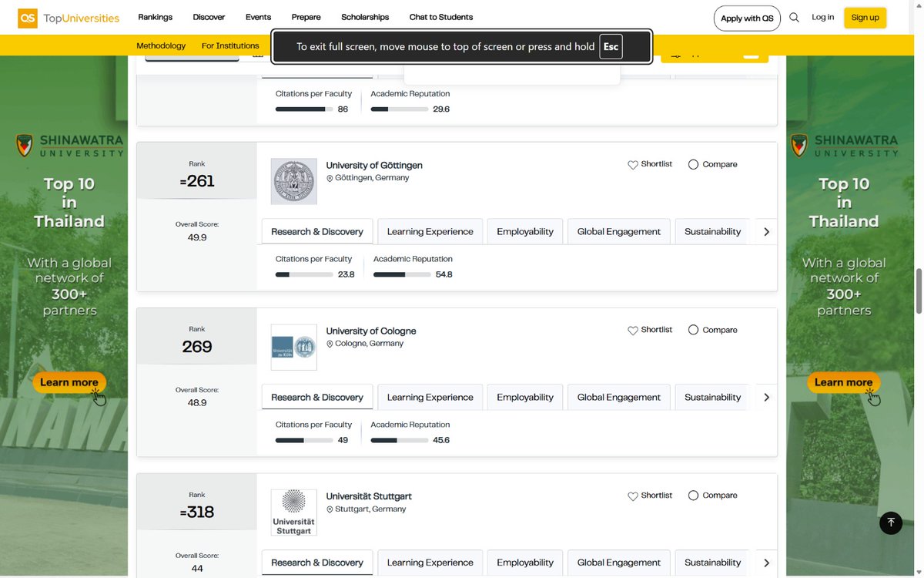This screenshot has width=924, height=578.
Task: Shortlist Universität Stuttgart with heart icon
Action: [x=633, y=496]
